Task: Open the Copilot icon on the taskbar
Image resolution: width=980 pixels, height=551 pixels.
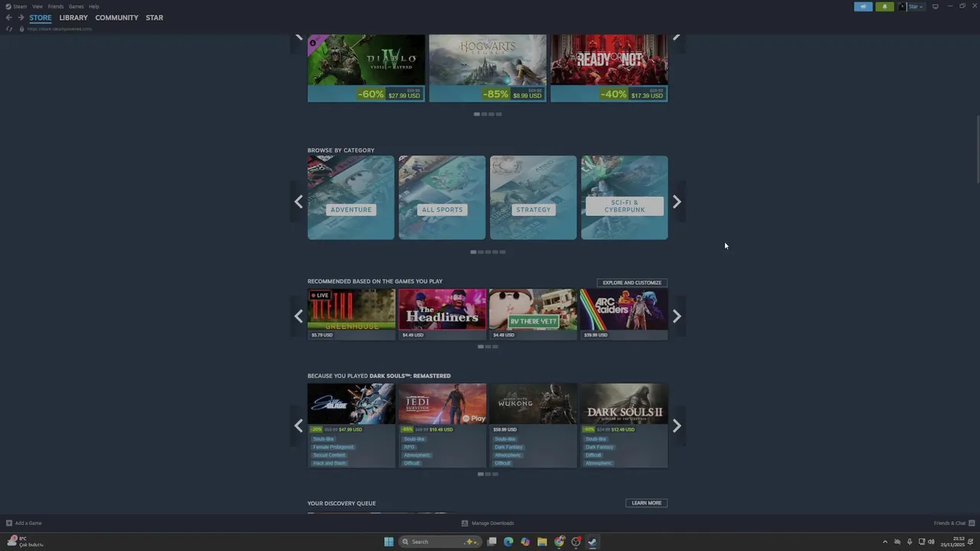Action: click(525, 542)
